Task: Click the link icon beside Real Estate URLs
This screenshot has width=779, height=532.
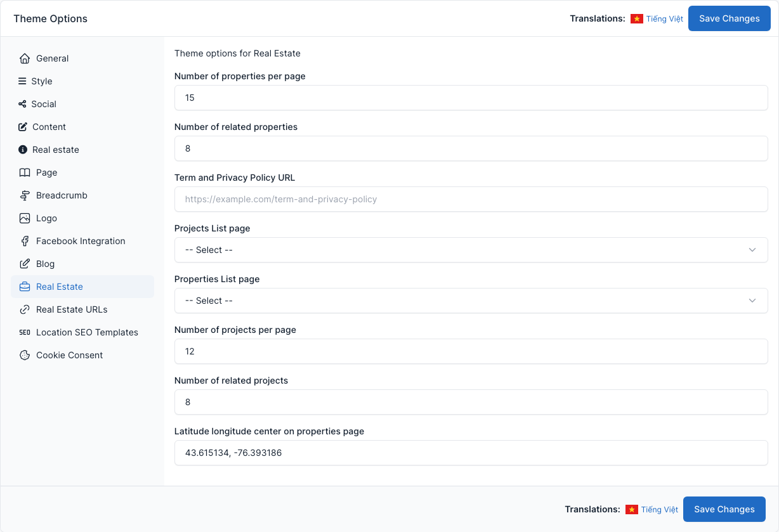Action: tap(25, 309)
